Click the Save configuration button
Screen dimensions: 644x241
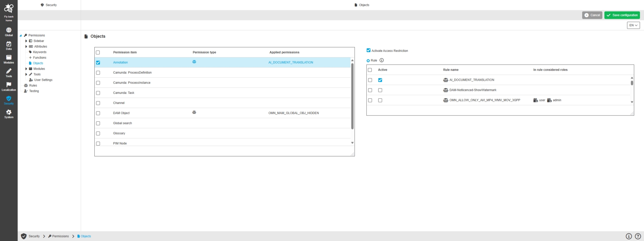[x=622, y=15]
